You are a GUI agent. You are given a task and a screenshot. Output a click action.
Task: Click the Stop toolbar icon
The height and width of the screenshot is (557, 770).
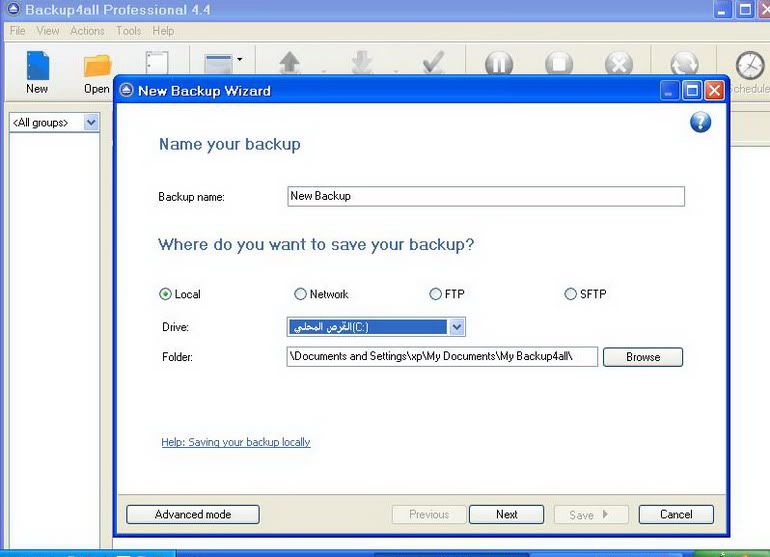click(x=559, y=64)
